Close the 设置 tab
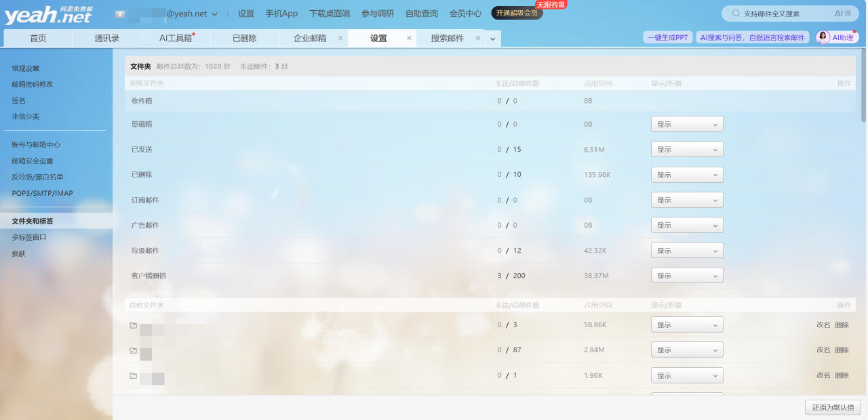Screen dimensions: 868x420 [409, 39]
